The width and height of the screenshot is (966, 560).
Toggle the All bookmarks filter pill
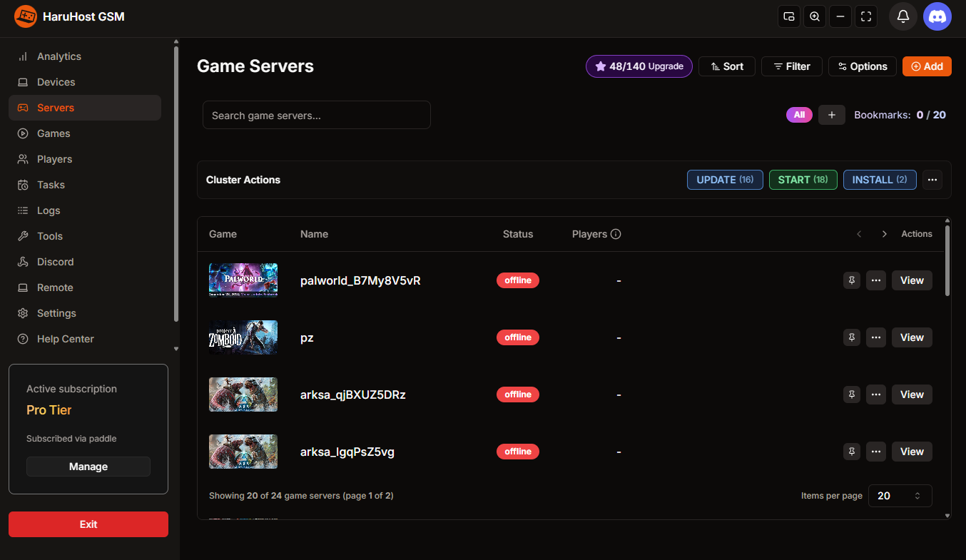coord(799,114)
